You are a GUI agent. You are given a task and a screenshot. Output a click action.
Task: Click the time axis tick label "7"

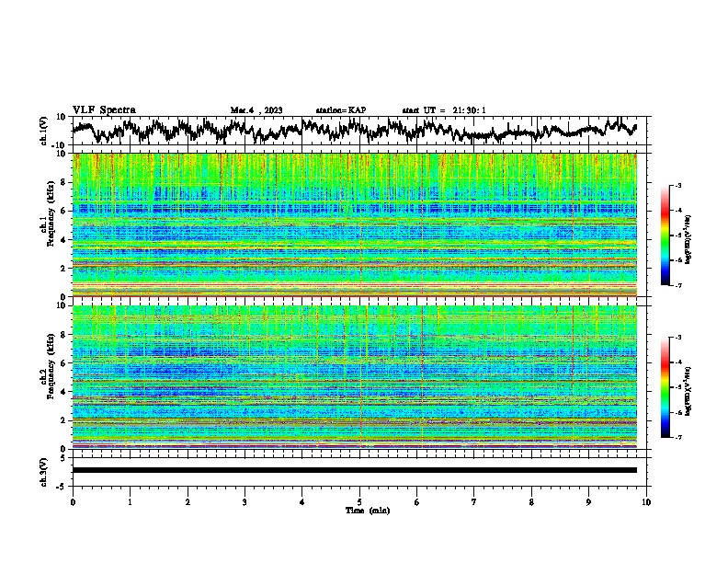[x=474, y=502]
